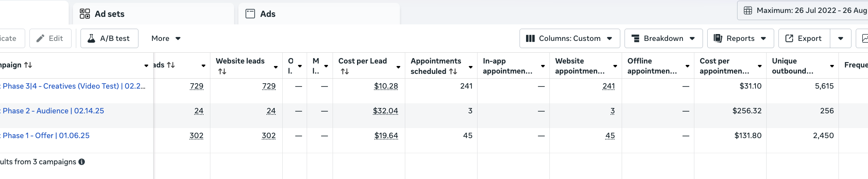Sort Appointments scheduled column arrows
This screenshot has width=868, height=179.
click(453, 71)
